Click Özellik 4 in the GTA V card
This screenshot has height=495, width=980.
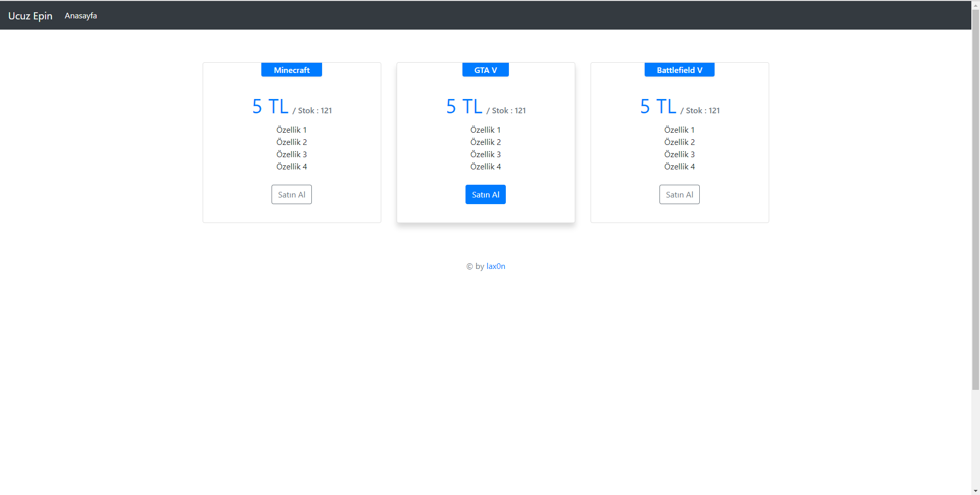[x=485, y=167]
